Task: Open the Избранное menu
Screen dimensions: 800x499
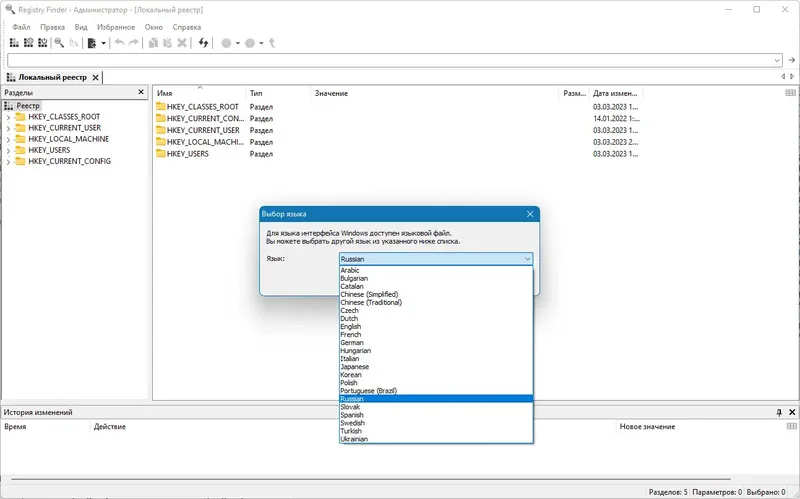Action: [116, 27]
